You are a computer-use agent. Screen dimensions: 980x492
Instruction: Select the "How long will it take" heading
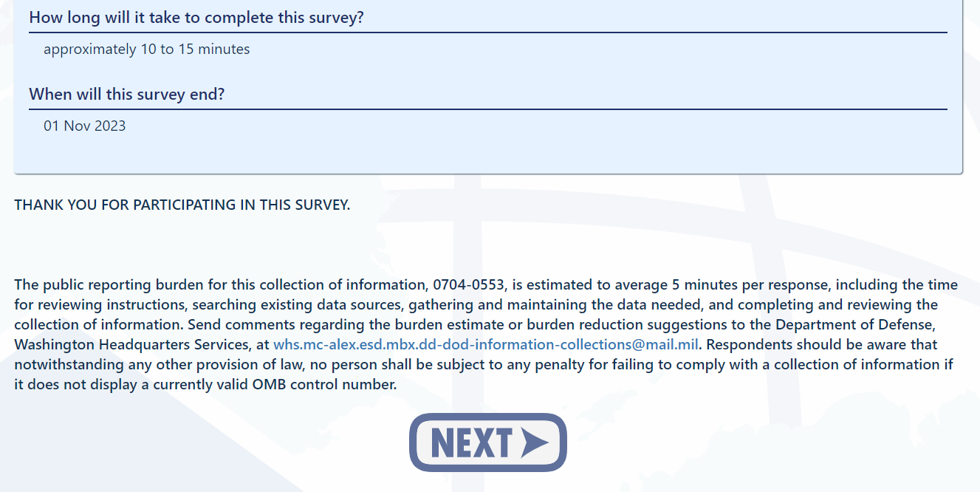click(x=196, y=18)
